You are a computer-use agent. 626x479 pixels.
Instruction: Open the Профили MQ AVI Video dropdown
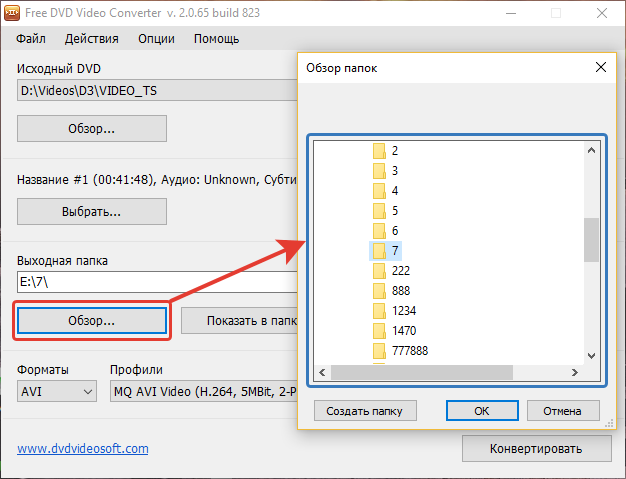tap(204, 391)
